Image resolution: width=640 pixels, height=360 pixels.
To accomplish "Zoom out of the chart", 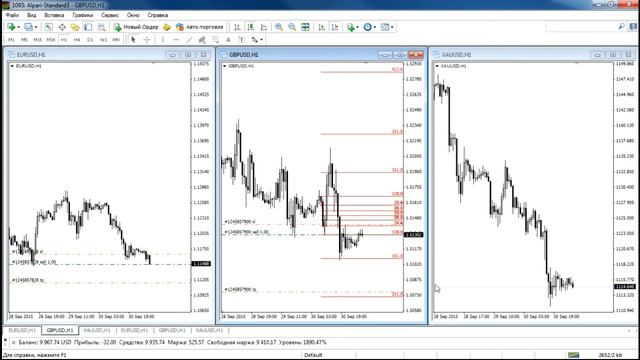I will [292, 27].
